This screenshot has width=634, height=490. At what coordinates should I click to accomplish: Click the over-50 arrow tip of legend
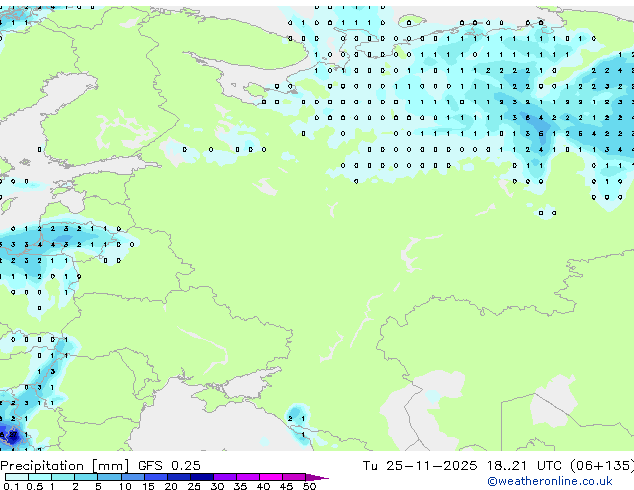pos(317,477)
